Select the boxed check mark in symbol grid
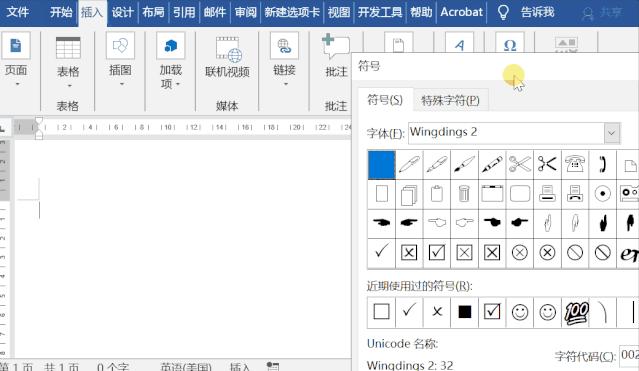 tap(437, 253)
